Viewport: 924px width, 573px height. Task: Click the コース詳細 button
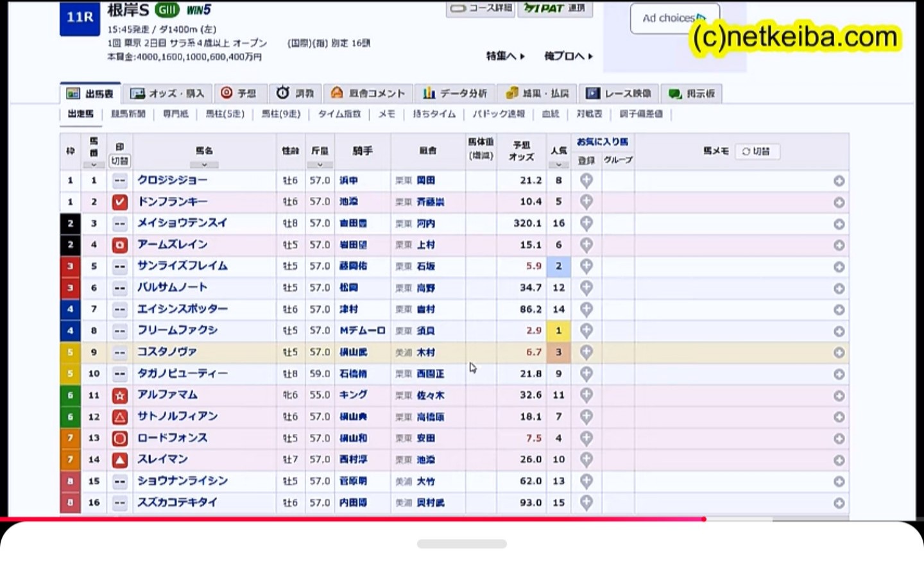tap(481, 8)
